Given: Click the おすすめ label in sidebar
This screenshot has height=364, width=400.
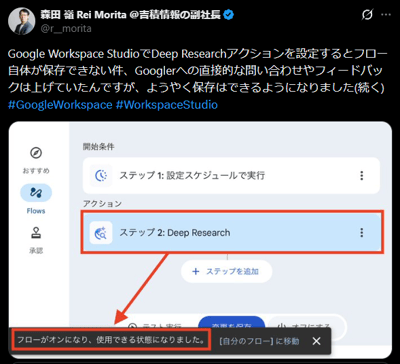Looking at the screenshot, I should pyautogui.click(x=36, y=171).
